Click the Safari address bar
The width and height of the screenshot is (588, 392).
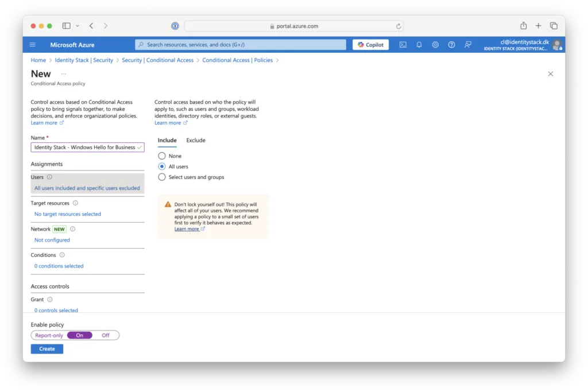[294, 26]
